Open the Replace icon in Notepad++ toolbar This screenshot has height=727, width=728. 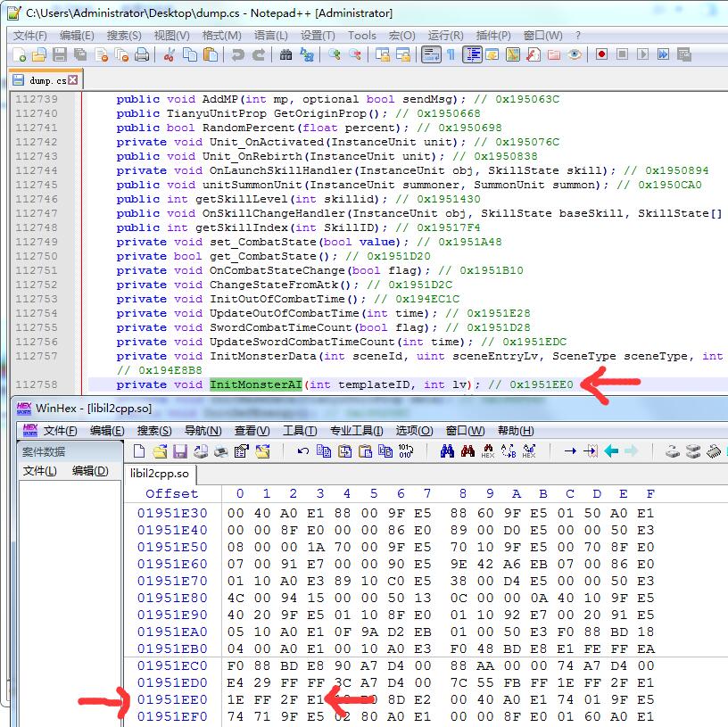coord(307,54)
